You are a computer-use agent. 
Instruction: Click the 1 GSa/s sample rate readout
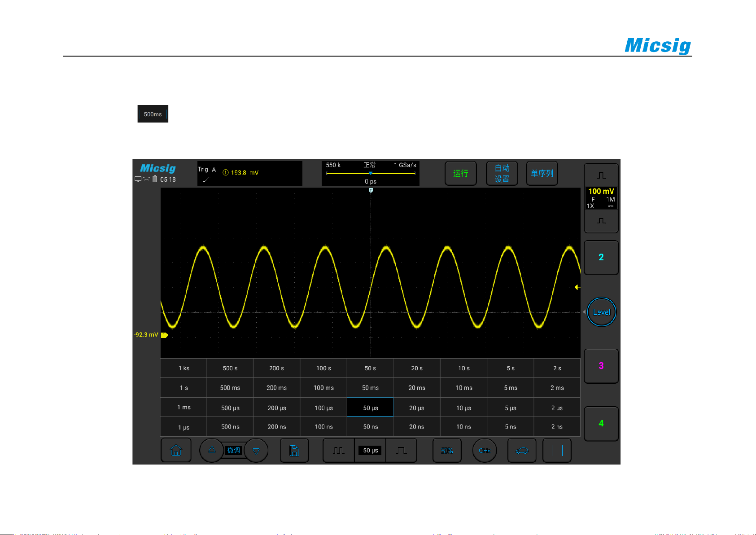click(x=405, y=165)
